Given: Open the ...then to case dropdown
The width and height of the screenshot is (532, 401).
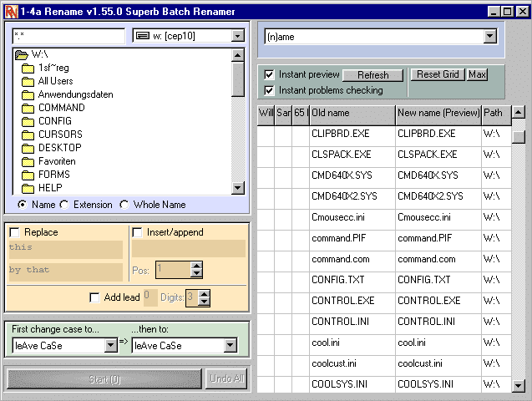Looking at the screenshot, I should click(x=231, y=345).
